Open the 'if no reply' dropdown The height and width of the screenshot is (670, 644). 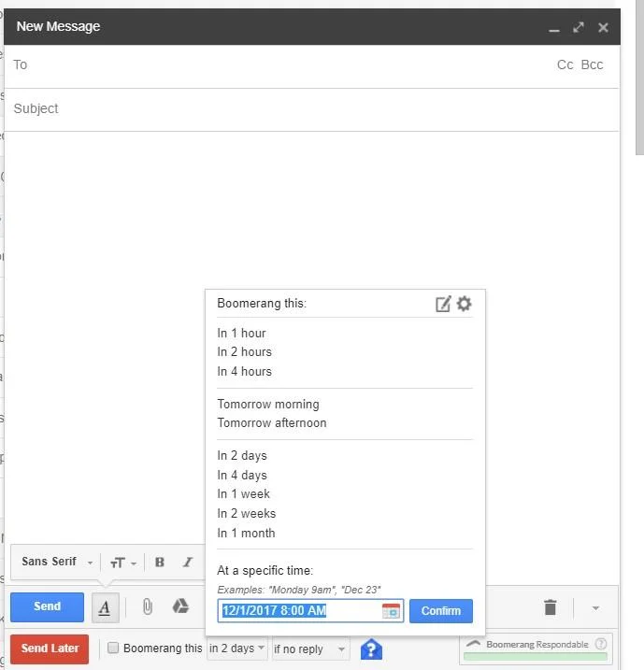click(x=310, y=649)
